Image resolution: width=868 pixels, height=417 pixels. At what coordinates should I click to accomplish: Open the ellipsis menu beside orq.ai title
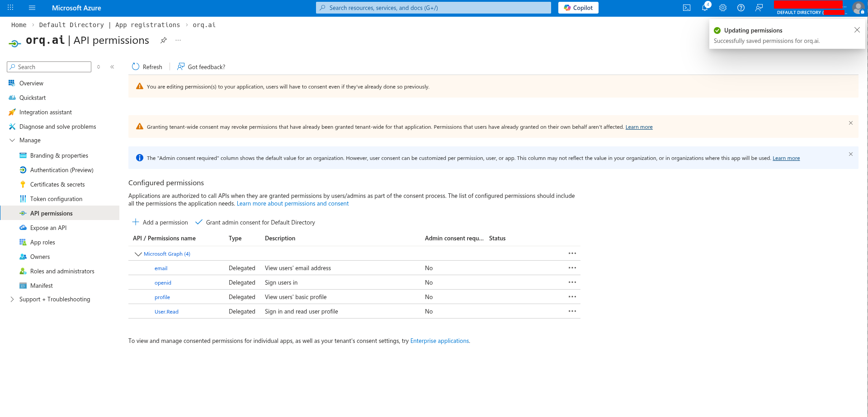tap(178, 40)
